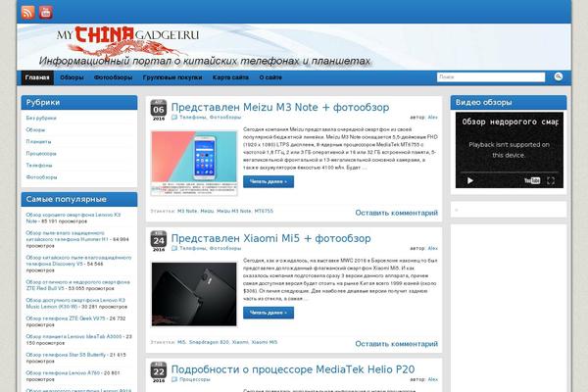Image resolution: width=588 pixels, height=392 pixels.
Task: Open the Представлен Xiaomi Mi5 article title
Action: click(x=270, y=238)
